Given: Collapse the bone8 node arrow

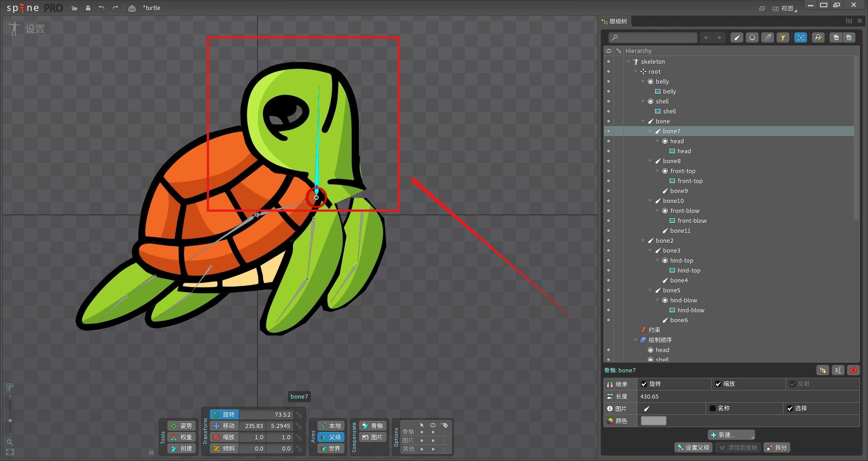Looking at the screenshot, I should coord(650,161).
